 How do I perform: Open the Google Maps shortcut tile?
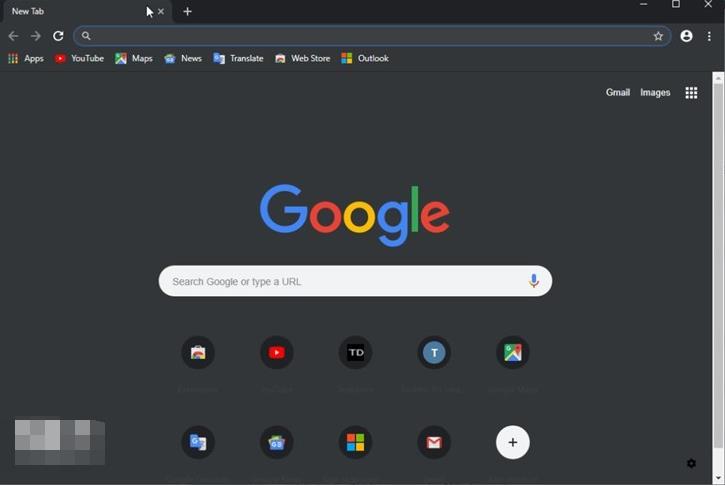click(x=512, y=352)
